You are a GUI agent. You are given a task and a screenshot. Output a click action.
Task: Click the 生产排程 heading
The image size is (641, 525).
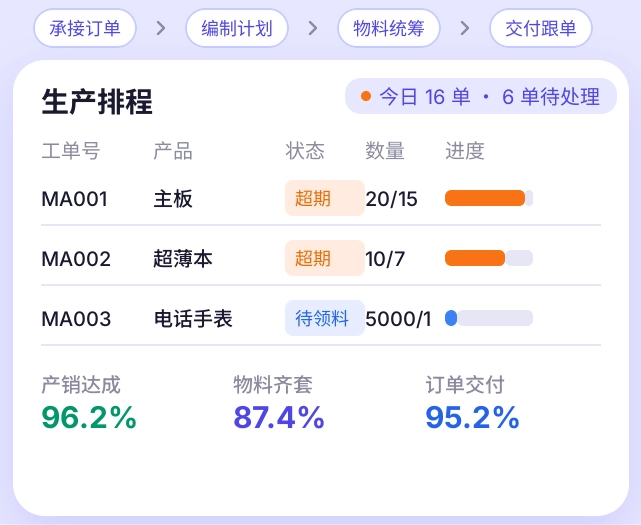[x=97, y=101]
